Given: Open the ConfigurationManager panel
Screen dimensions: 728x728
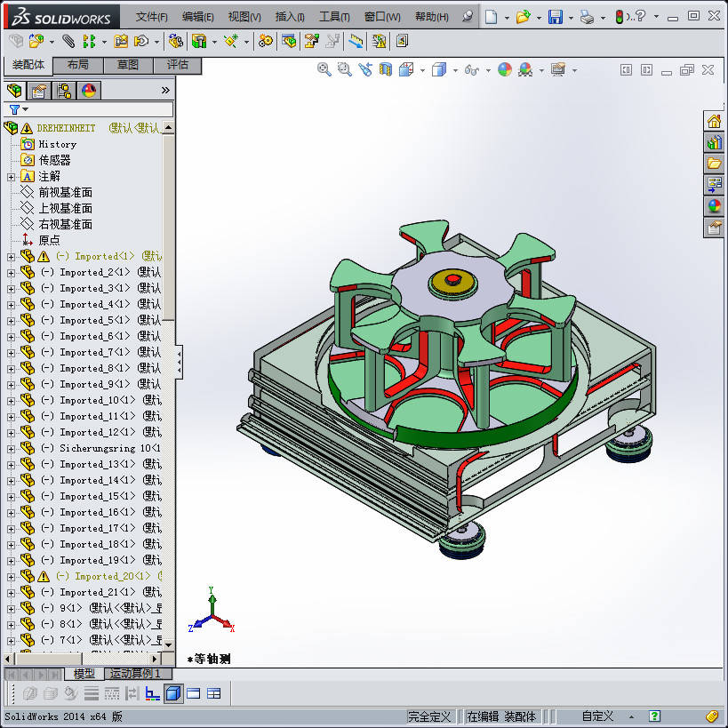Looking at the screenshot, I should click(63, 90).
